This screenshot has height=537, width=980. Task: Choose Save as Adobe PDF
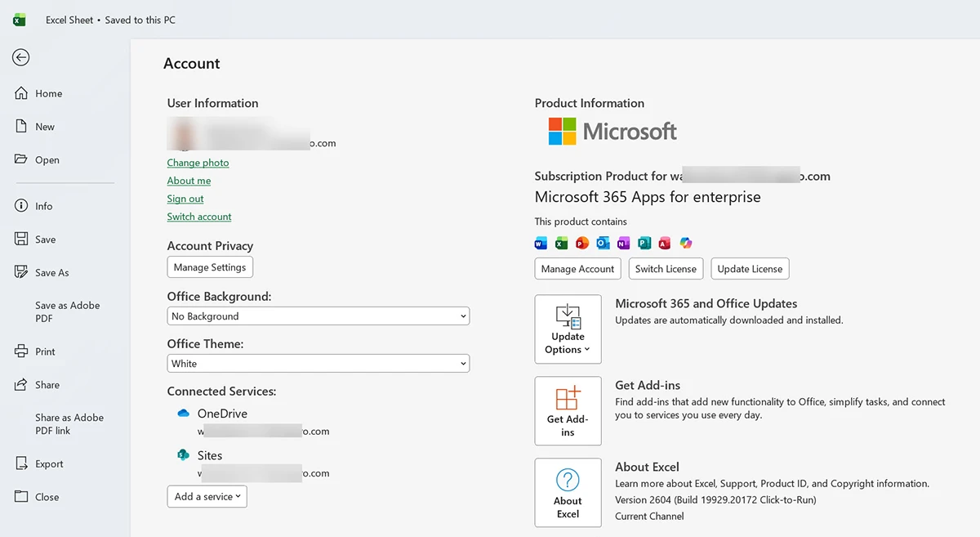coord(68,312)
